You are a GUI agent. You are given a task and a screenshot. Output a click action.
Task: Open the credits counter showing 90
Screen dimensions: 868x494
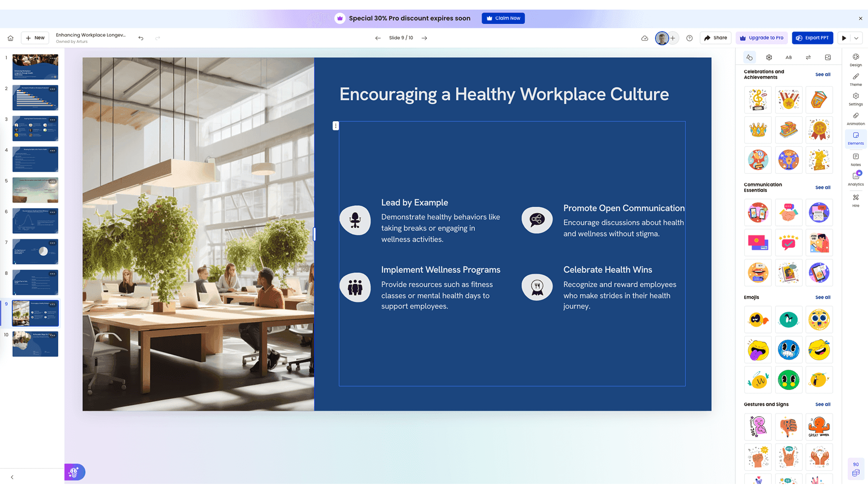pos(856,469)
